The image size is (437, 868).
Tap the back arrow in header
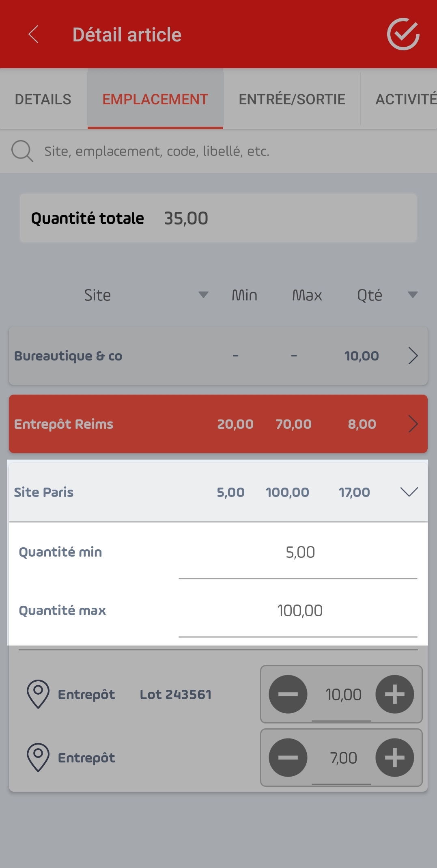(x=34, y=34)
